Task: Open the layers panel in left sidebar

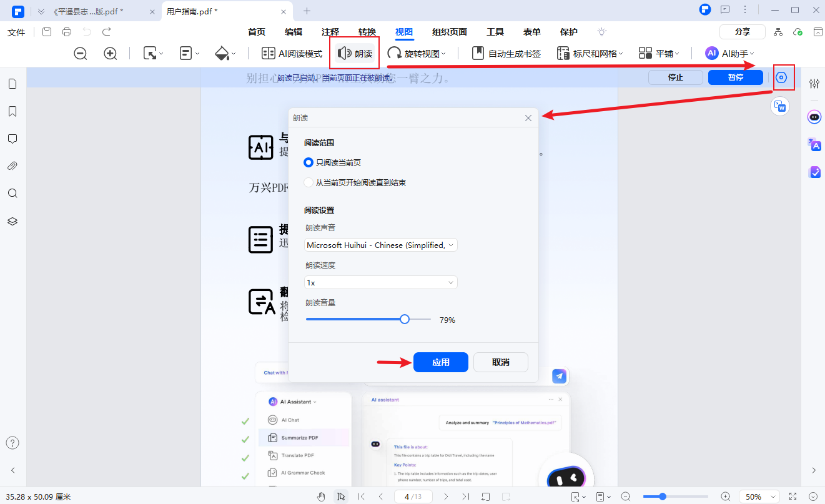Action: [x=12, y=221]
